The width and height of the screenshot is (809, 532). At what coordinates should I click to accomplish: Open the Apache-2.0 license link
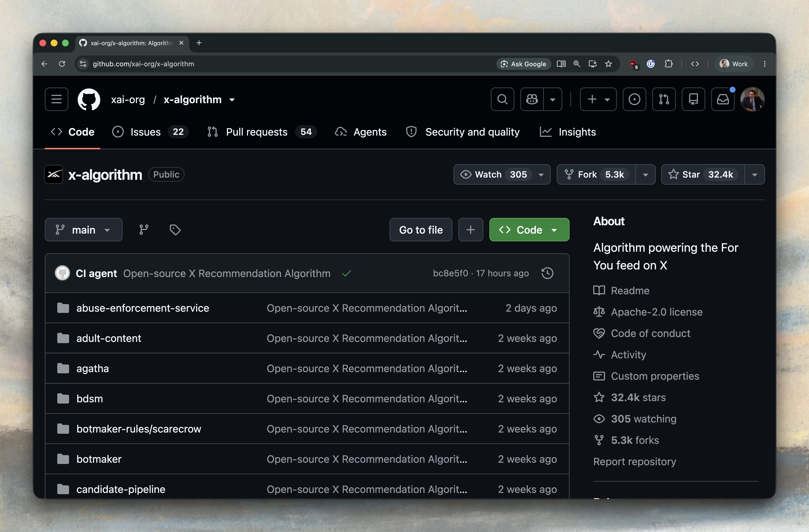(656, 312)
